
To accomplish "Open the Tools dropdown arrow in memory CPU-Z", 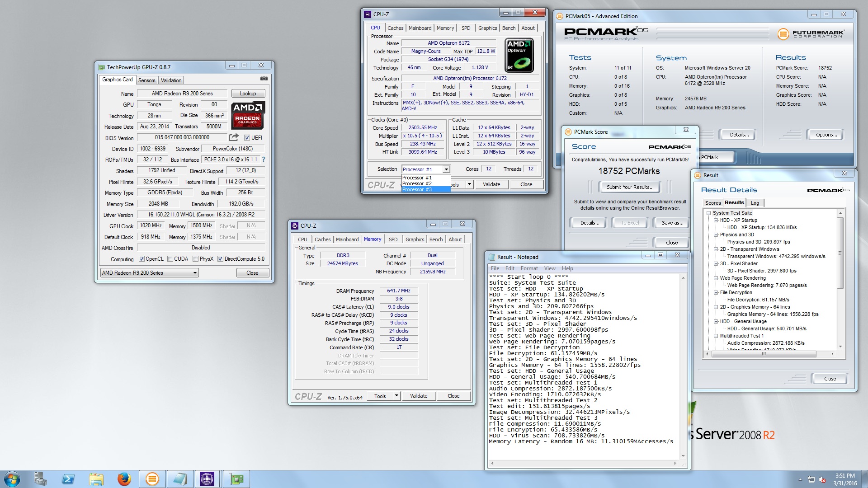I will (396, 396).
